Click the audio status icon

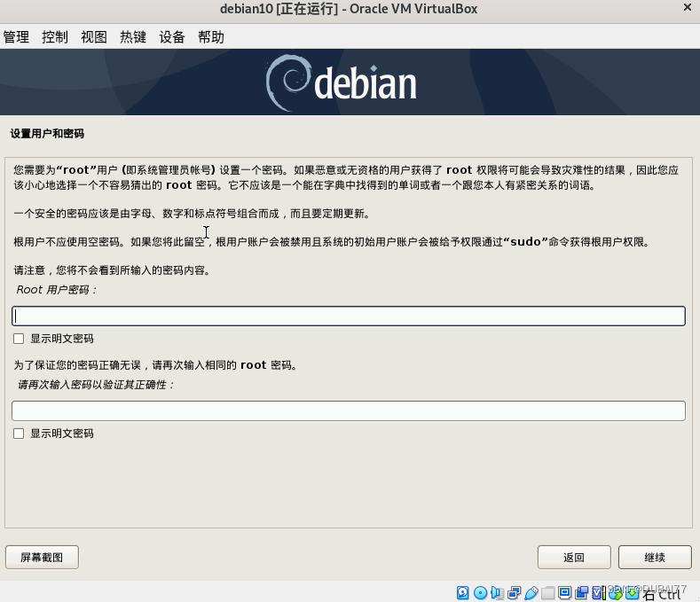click(497, 592)
